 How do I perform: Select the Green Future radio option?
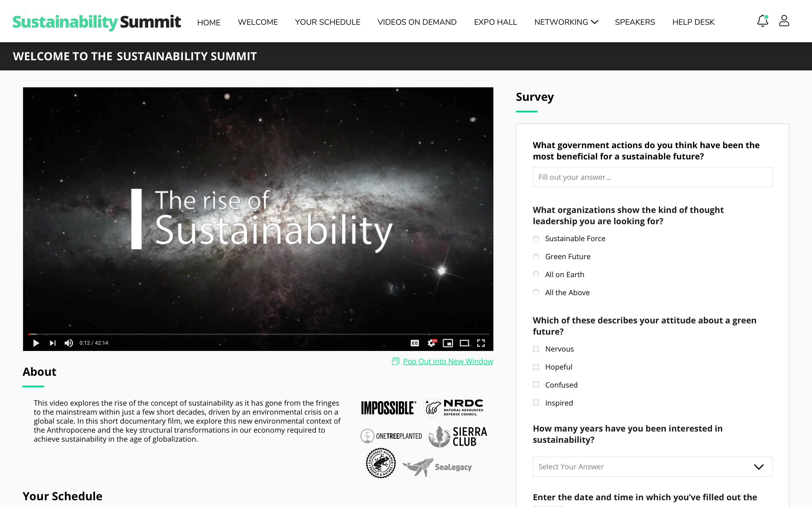[x=536, y=257]
